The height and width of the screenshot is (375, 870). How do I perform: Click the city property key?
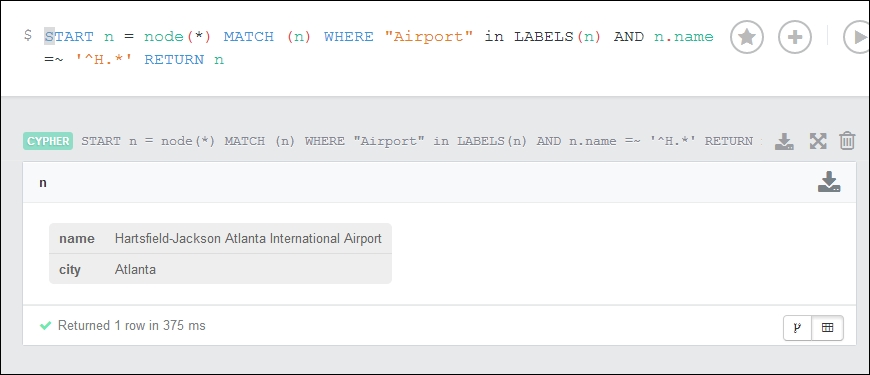coord(70,270)
